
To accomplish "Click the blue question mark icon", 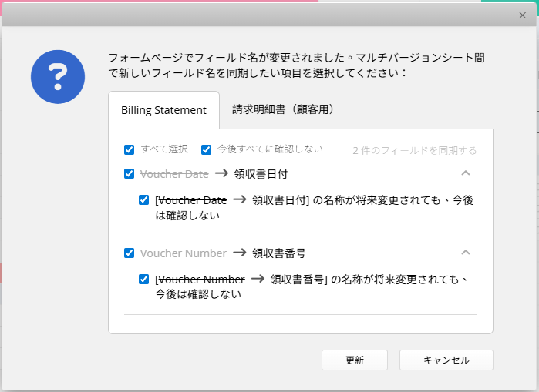I will coord(58,77).
